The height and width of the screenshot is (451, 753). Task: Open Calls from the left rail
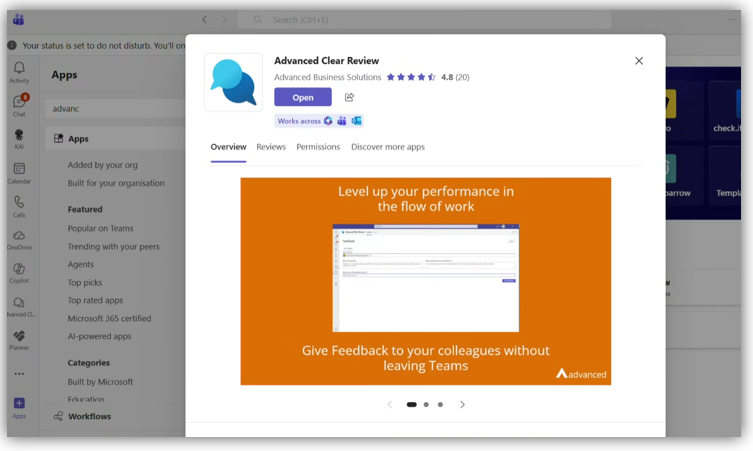[19, 207]
